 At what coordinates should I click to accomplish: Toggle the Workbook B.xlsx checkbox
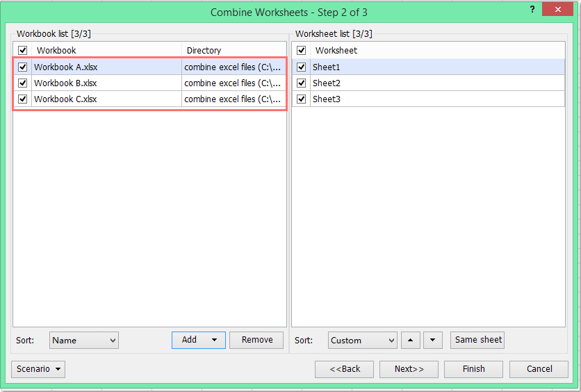[23, 83]
